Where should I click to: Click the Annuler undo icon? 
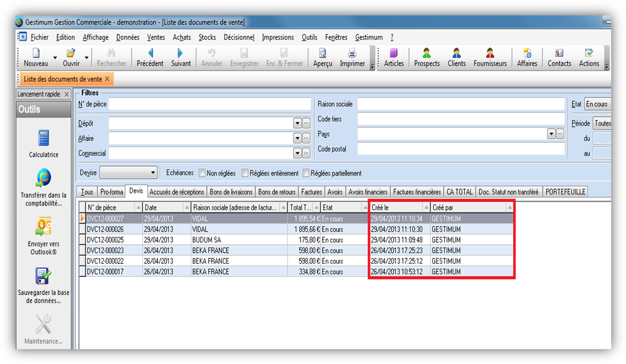(212, 53)
